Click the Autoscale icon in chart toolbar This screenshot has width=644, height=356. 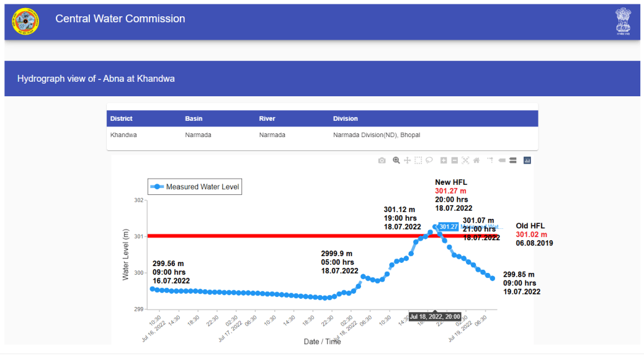tap(465, 160)
